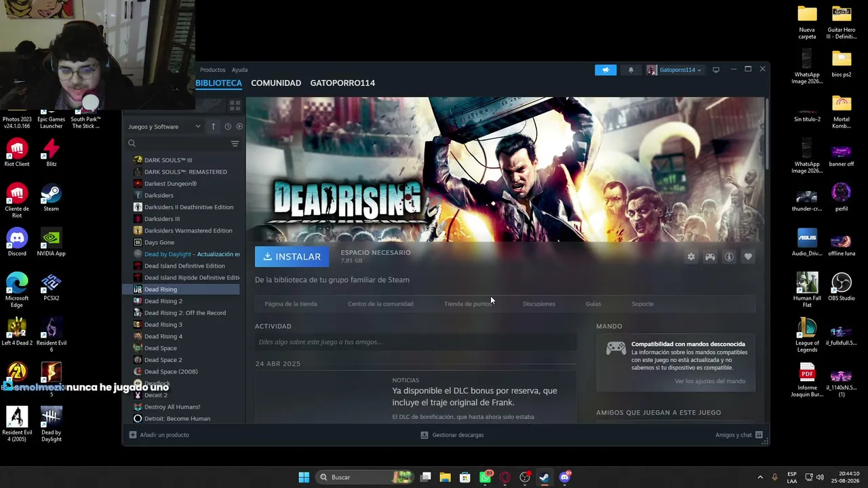The image size is (868, 488).
Task: Go to the COMUNIDAD tab
Action: coord(276,83)
